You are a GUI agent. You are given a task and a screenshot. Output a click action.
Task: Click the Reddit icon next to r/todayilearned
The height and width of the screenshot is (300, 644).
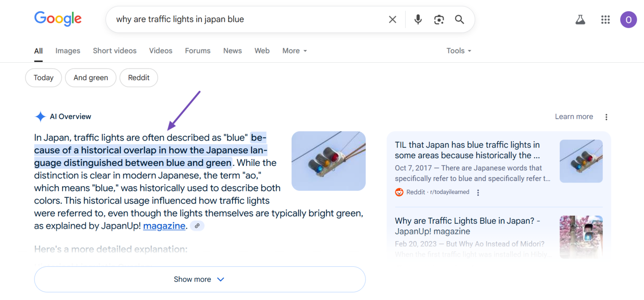tap(399, 192)
